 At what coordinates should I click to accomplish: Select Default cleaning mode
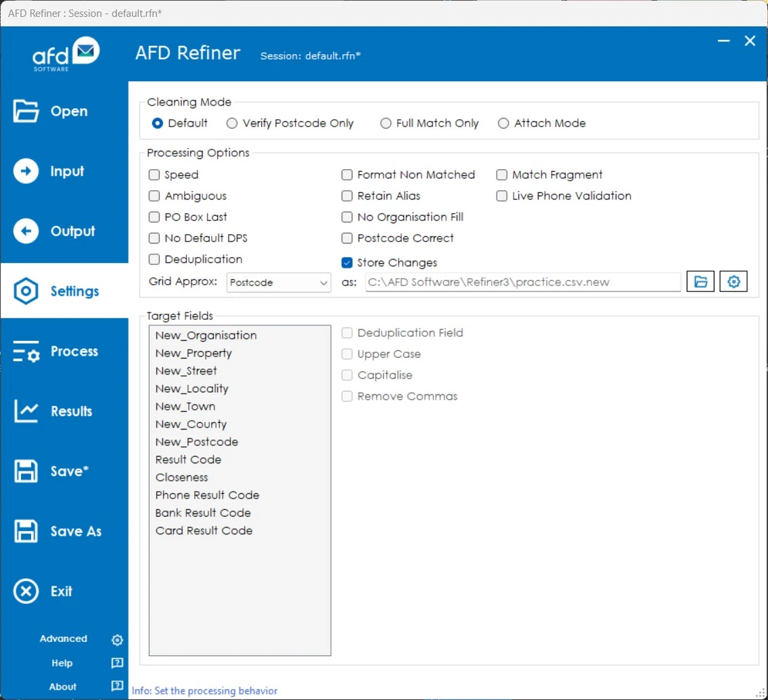click(x=157, y=123)
